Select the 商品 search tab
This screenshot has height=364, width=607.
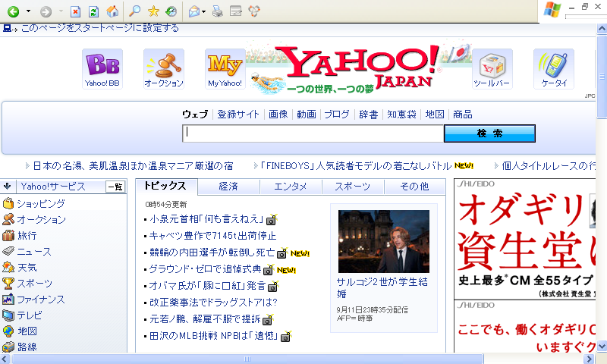tap(463, 114)
